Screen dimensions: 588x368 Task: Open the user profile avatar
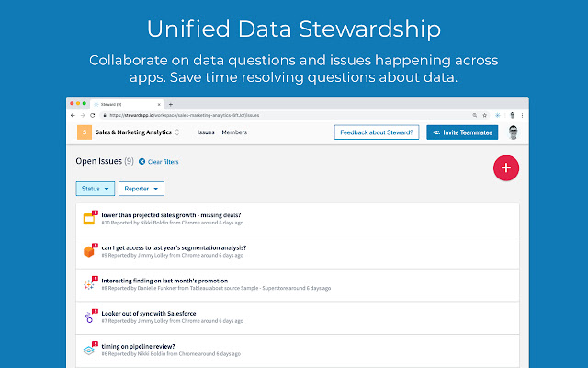point(513,132)
